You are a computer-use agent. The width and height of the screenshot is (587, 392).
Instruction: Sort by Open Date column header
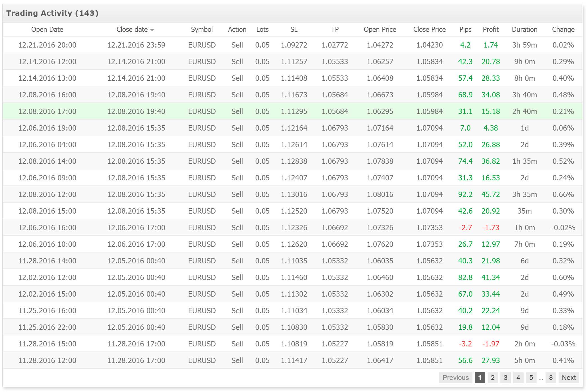click(47, 30)
